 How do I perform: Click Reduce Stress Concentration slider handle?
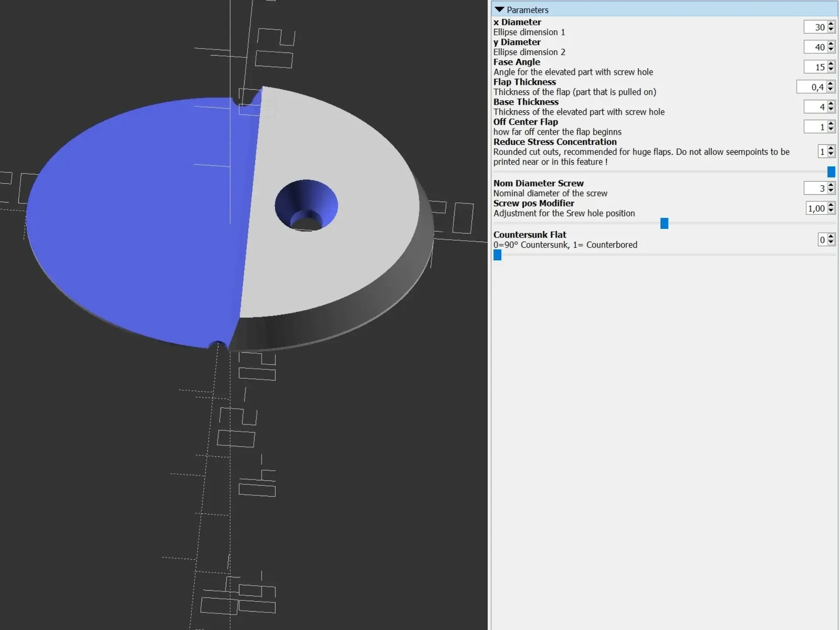pos(831,172)
